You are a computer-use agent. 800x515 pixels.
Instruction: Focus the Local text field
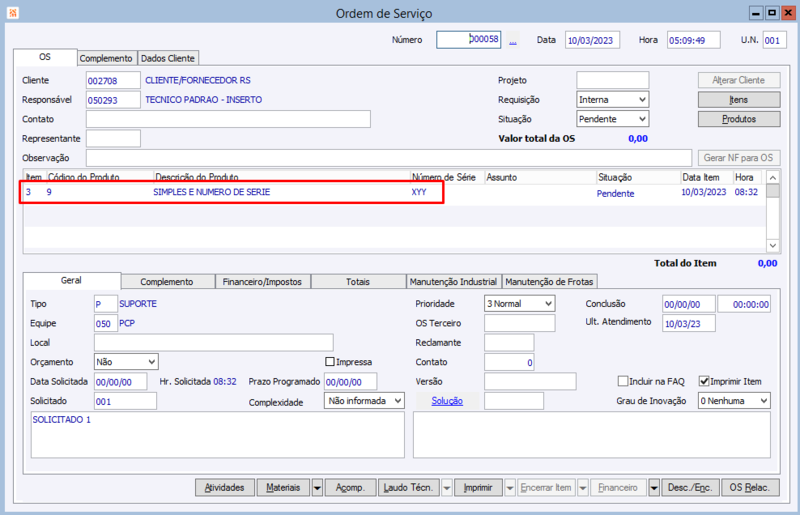[x=214, y=342]
